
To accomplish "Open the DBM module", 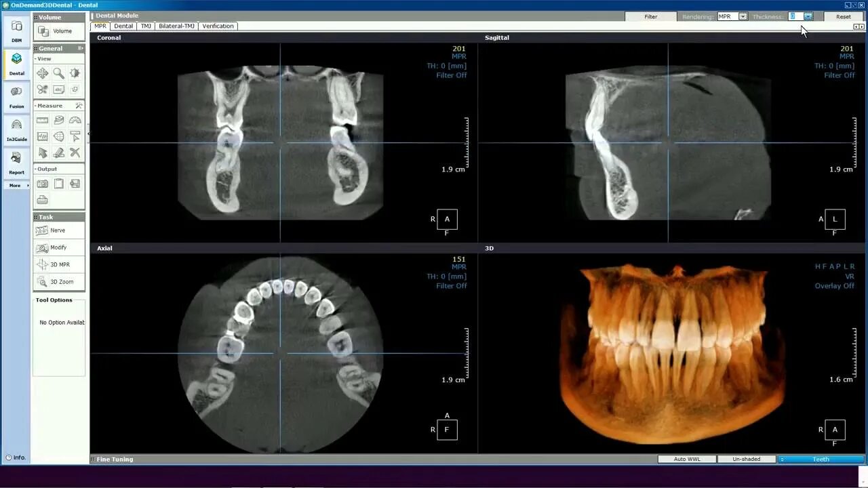I will tap(16, 30).
